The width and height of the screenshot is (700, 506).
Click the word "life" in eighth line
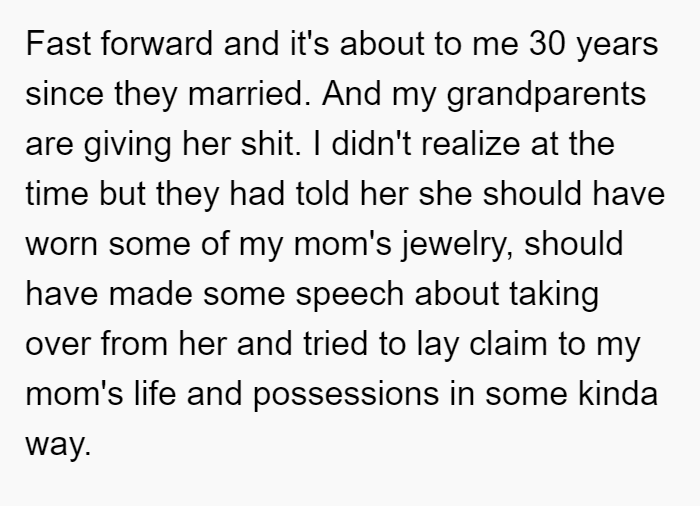tap(155, 394)
